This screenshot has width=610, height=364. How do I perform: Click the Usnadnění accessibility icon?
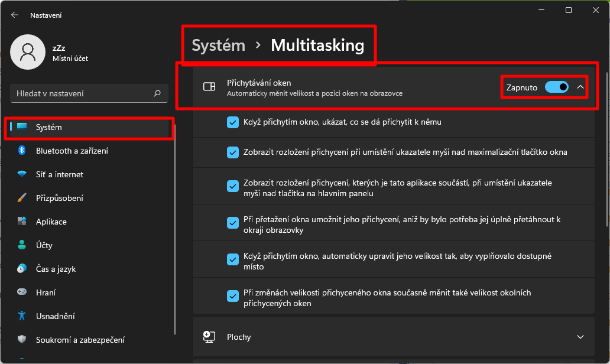(x=22, y=316)
